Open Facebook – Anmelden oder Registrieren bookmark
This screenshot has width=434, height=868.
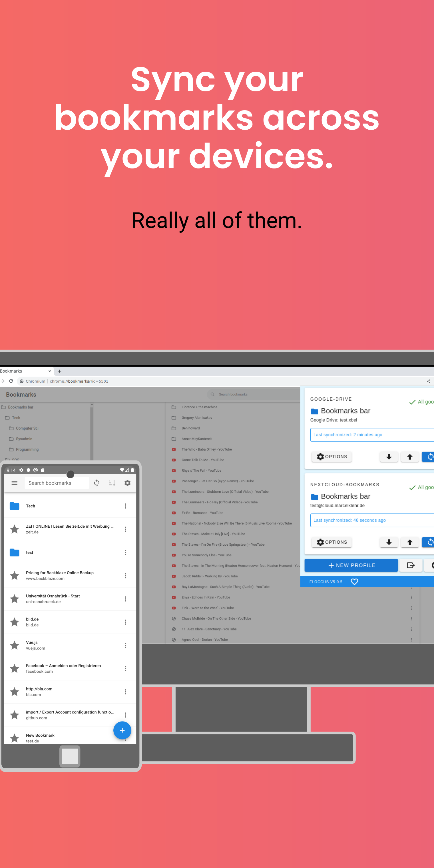coord(70,668)
